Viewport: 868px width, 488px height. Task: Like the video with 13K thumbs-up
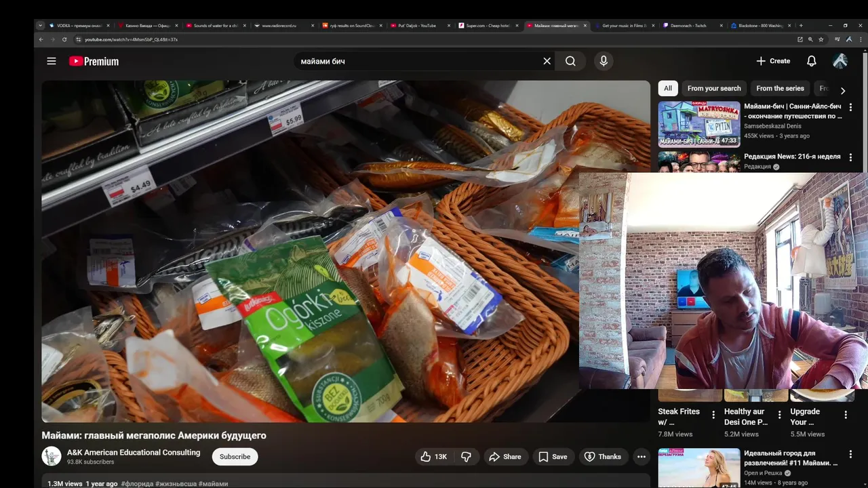pos(433,457)
